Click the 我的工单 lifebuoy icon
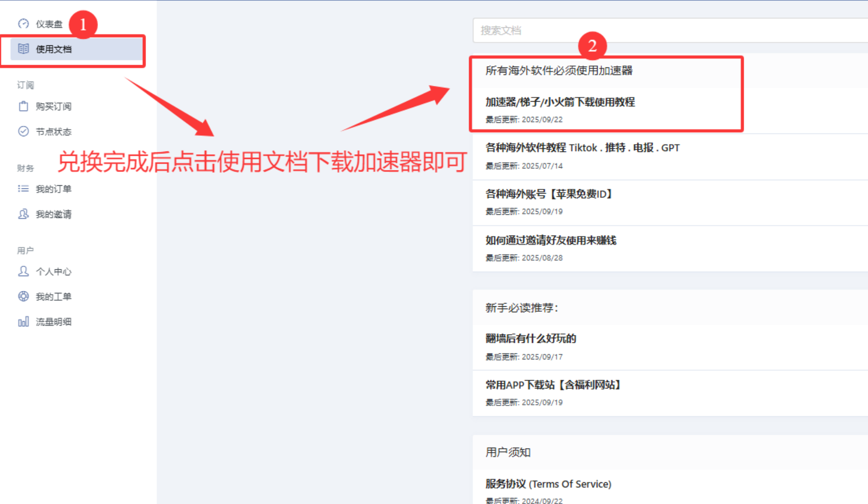 (x=23, y=296)
